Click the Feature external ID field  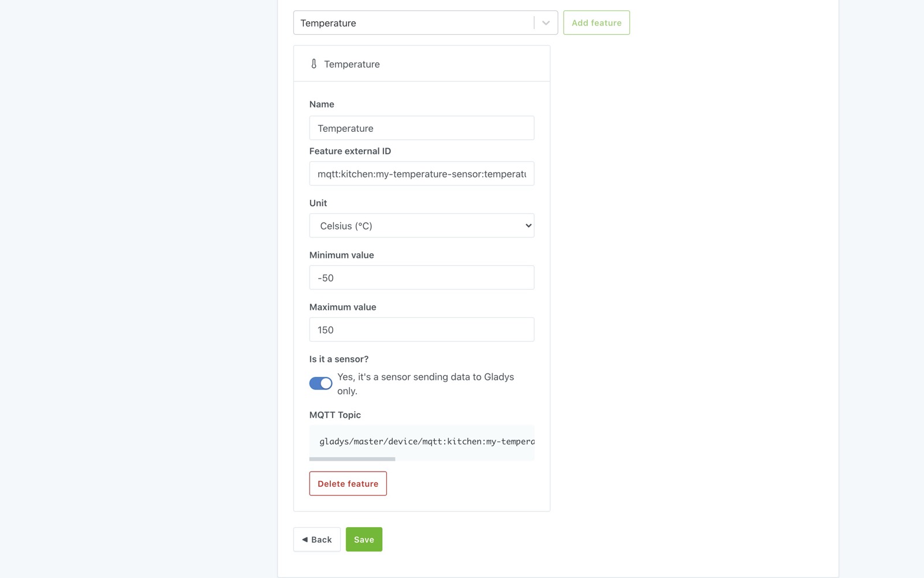422,173
